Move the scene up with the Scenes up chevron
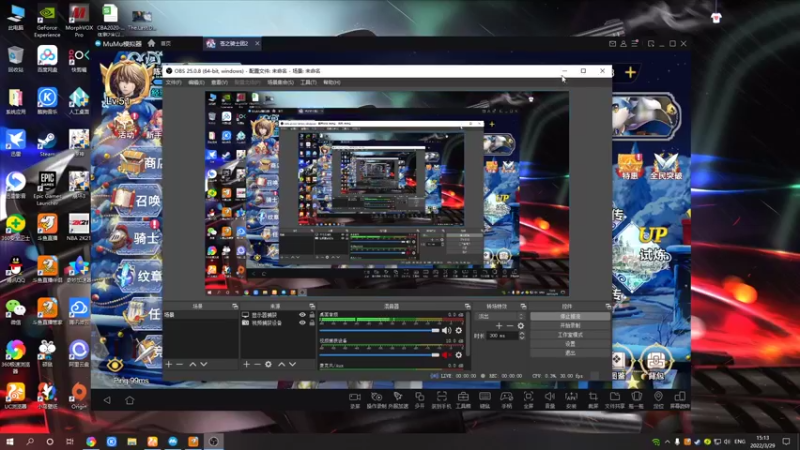This screenshot has width=800, height=450. 192,364
